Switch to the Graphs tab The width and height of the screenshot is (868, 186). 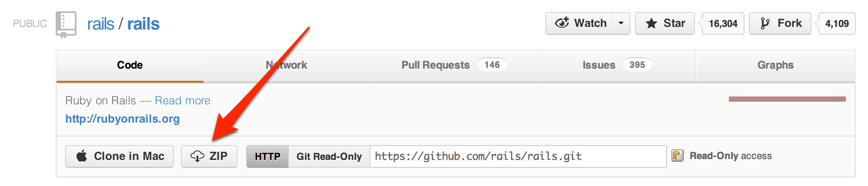775,65
